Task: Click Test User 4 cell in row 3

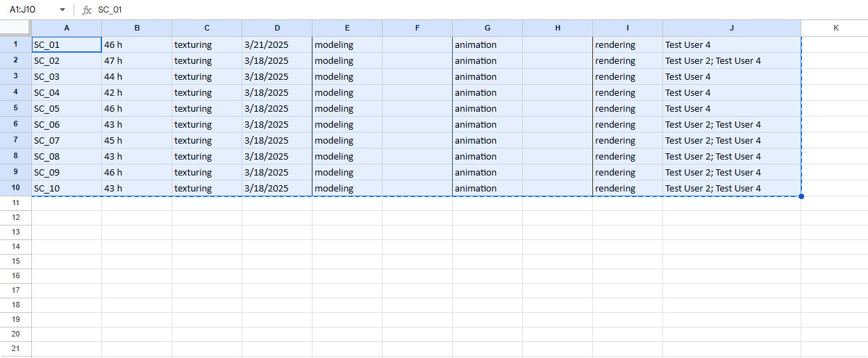Action: pyautogui.click(x=732, y=76)
